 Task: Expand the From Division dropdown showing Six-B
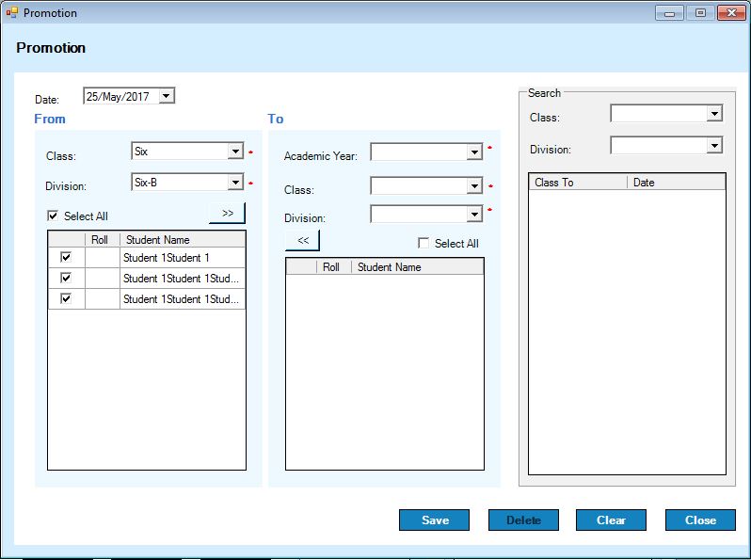[x=235, y=183]
